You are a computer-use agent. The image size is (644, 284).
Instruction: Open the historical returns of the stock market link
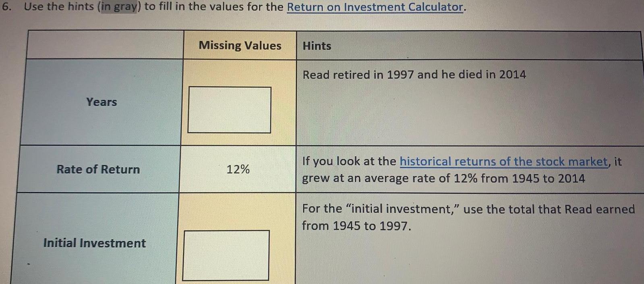coord(504,162)
